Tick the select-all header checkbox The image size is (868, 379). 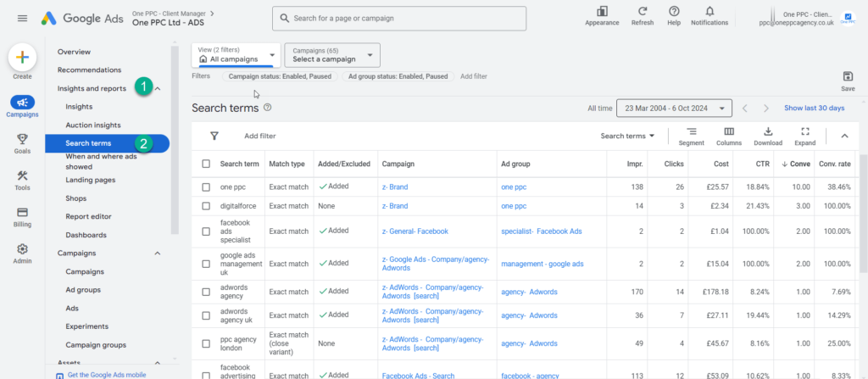206,164
